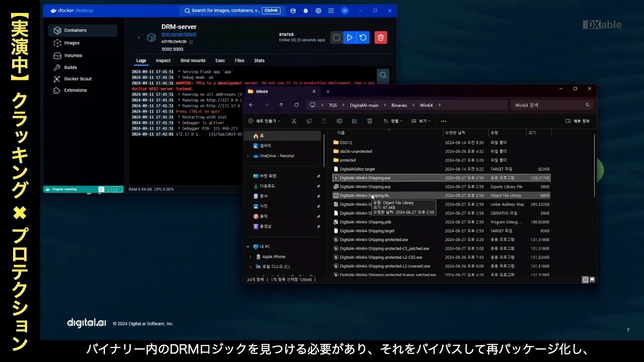Share the selected file in Explorer
Image resolution: width=644 pixels, height=362 pixels.
coord(354,121)
